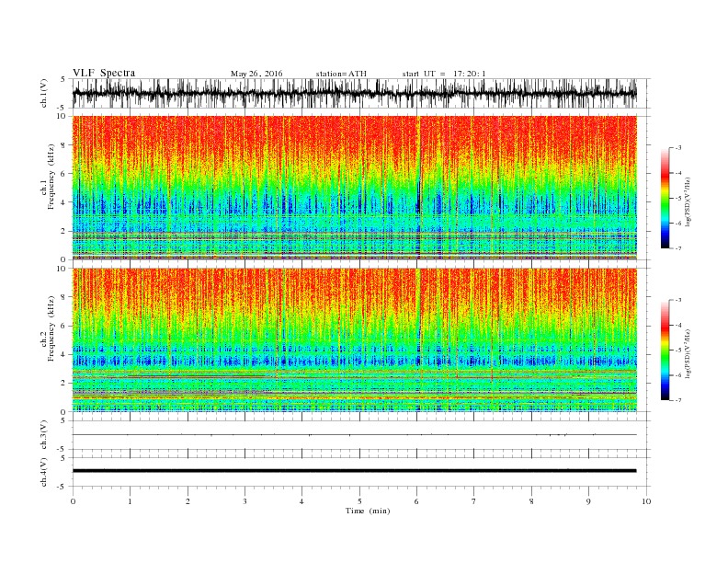Image resolution: width=728 pixels, height=563 pixels.
Task: Click time axis tick label "2"
Action: (188, 501)
